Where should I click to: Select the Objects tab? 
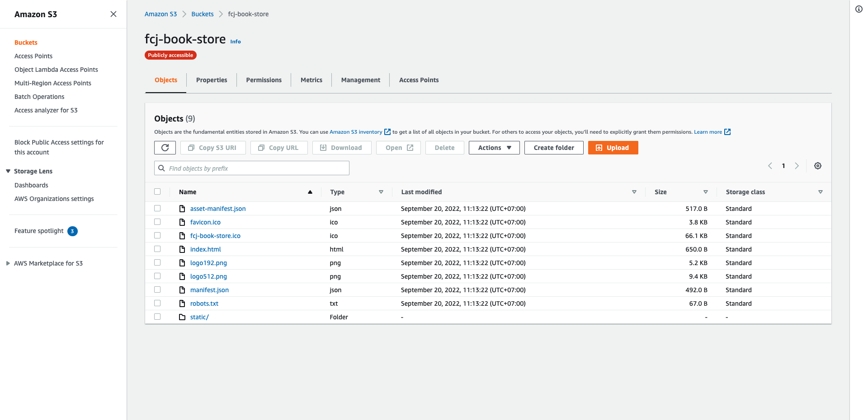click(x=166, y=80)
